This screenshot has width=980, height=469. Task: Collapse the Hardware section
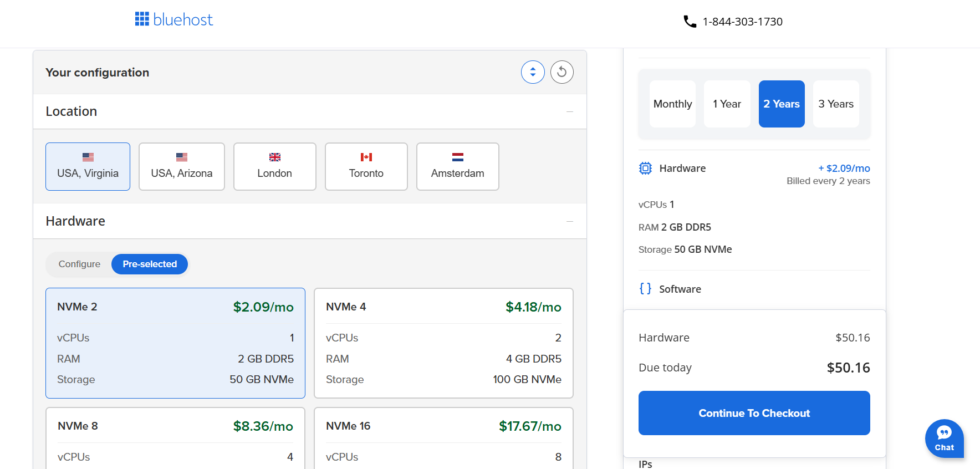point(569,221)
